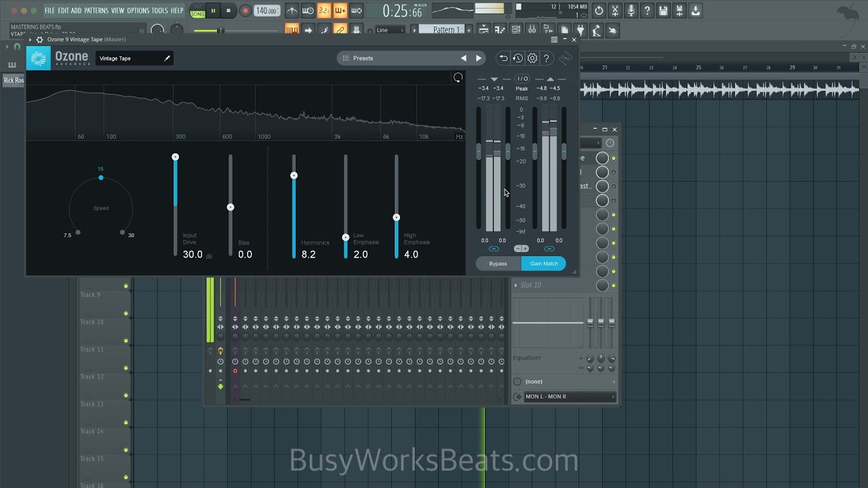Image resolution: width=868 pixels, height=488 pixels.
Task: Click the Rick Ross track label
Action: pos(13,80)
